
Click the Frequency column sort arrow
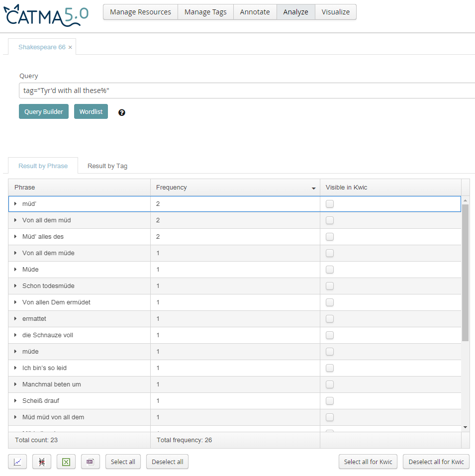coord(313,188)
